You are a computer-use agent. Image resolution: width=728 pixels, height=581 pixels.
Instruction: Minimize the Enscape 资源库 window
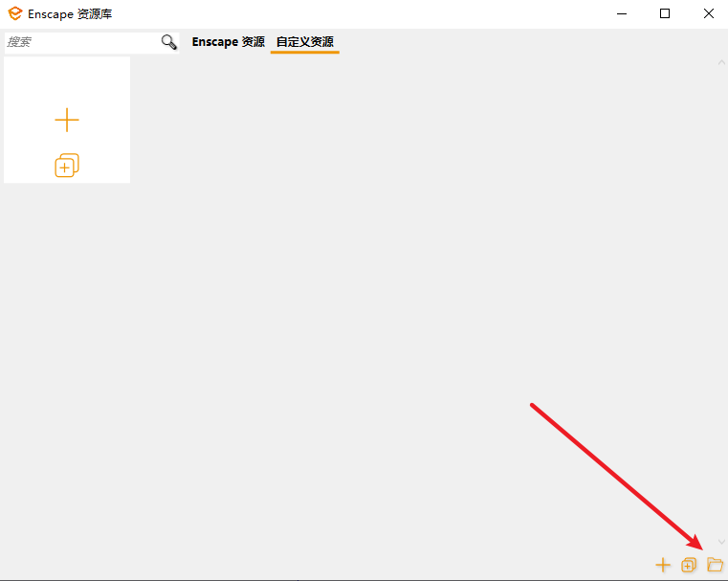[621, 13]
